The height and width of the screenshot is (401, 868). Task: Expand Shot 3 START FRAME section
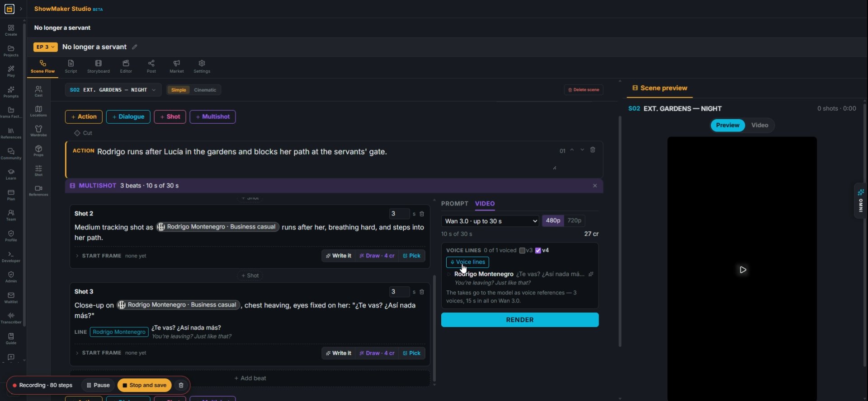(x=111, y=353)
